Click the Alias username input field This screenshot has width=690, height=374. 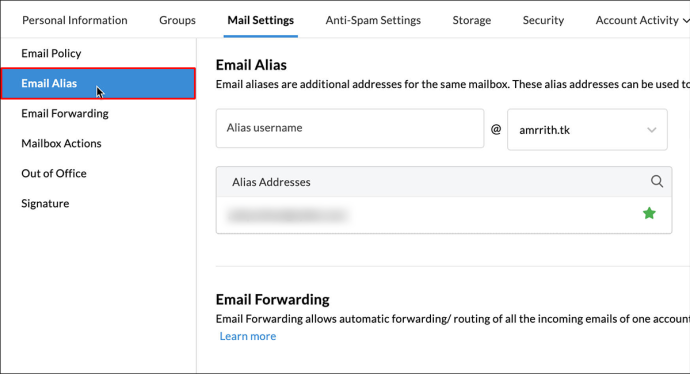point(350,128)
